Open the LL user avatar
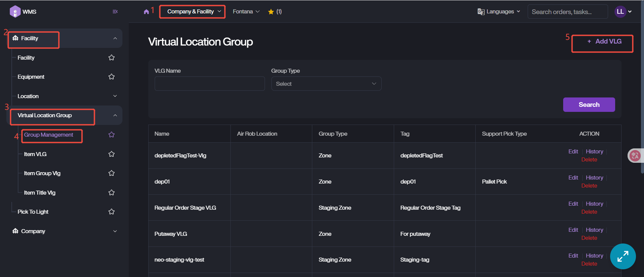This screenshot has width=644, height=277. pos(620,12)
